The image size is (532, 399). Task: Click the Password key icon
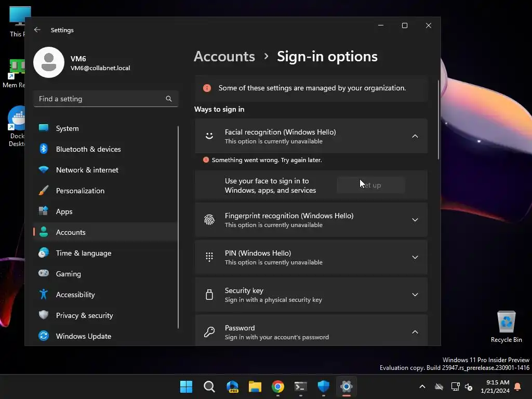point(209,332)
